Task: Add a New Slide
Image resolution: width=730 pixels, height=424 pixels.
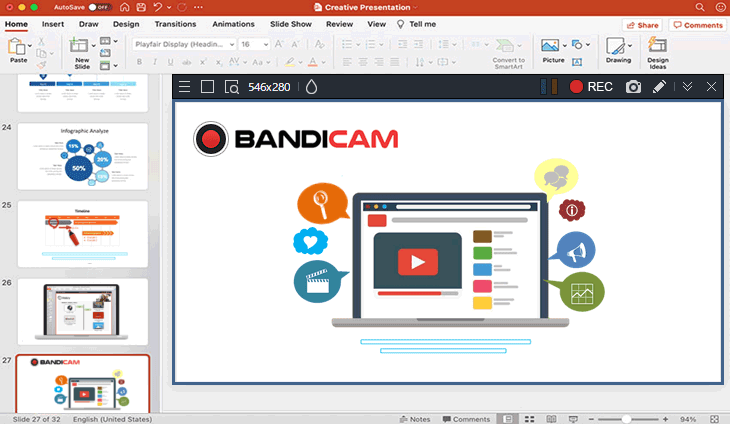Action: point(81,54)
